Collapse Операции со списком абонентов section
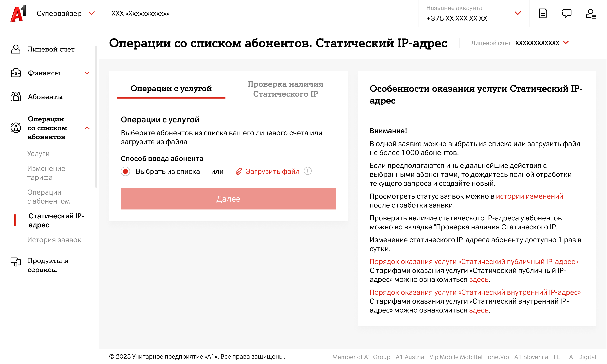 click(87, 128)
